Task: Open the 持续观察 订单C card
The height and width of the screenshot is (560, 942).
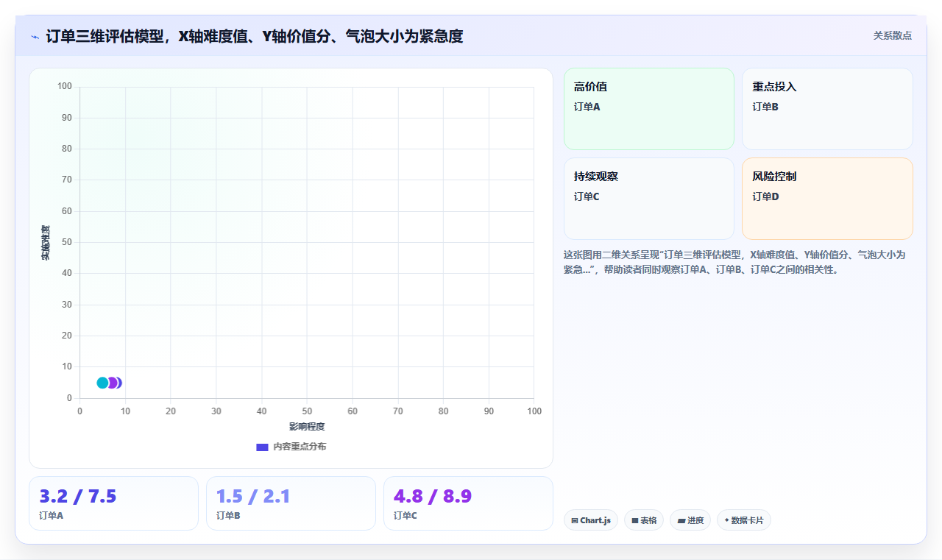Action: click(x=649, y=199)
